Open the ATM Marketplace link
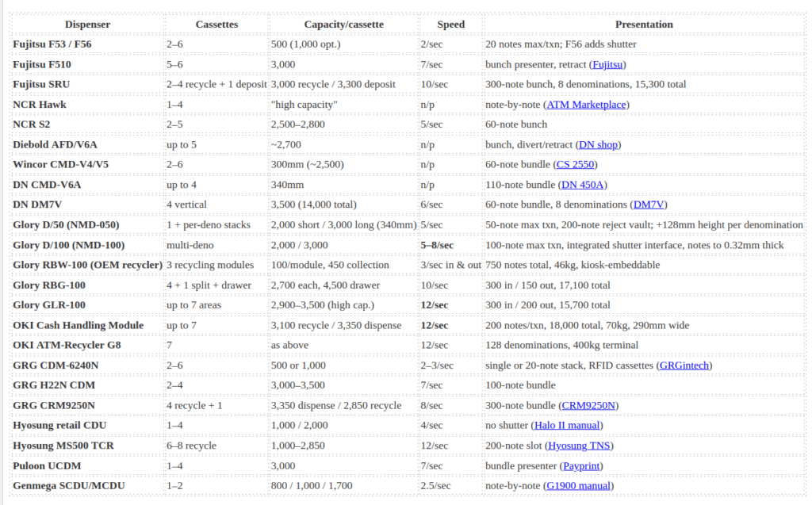Screen dimensions: 812x505 pos(586,105)
